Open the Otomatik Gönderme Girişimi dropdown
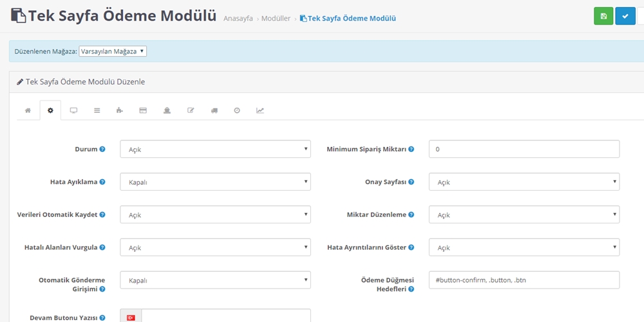The width and height of the screenshot is (644, 322). [215, 280]
